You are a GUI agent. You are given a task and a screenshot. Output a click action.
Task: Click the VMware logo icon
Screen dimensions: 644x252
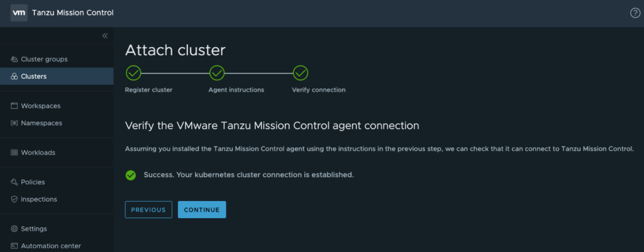tap(19, 13)
